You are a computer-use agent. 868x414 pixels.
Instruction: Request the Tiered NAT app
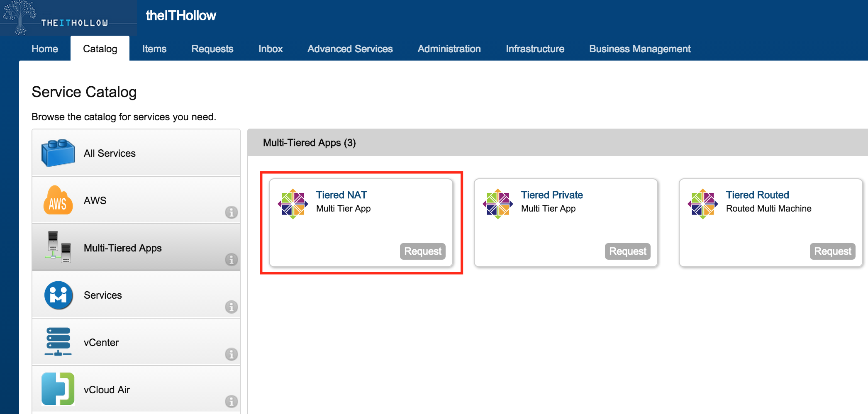click(x=422, y=251)
